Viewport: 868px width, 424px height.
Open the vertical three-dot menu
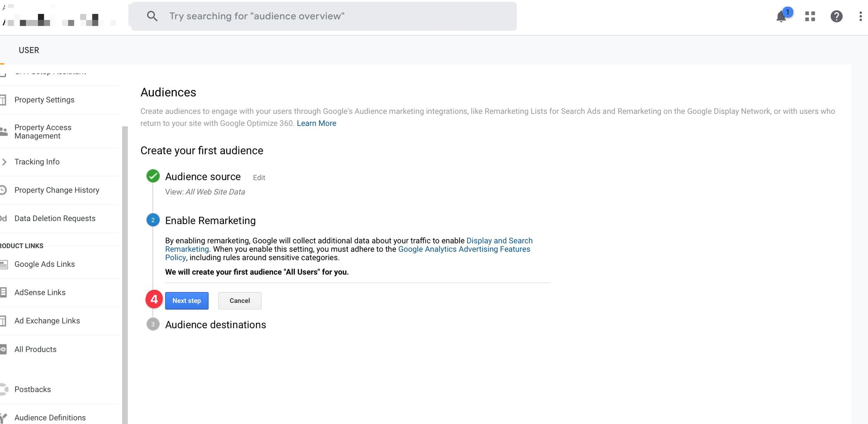(x=860, y=16)
